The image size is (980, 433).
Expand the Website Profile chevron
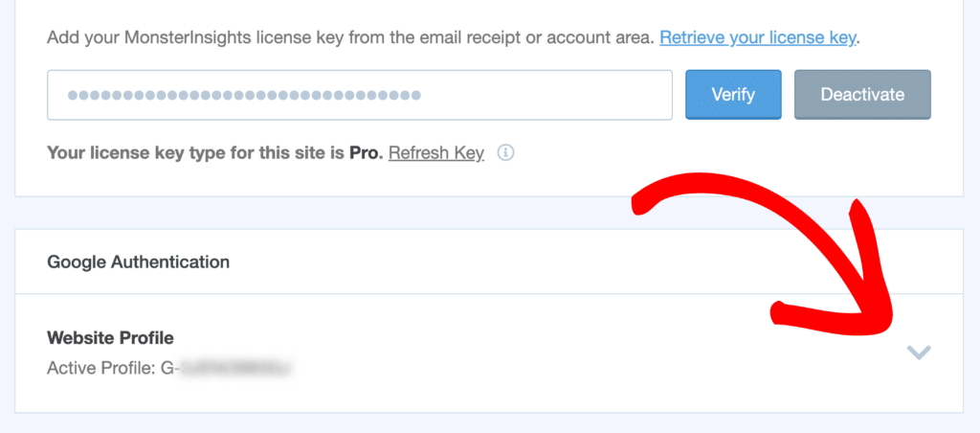click(x=918, y=353)
